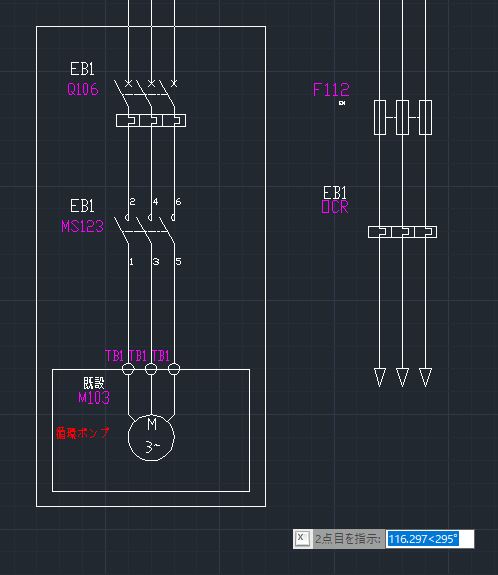
Task: Select the MS123 contactor label
Action: click(x=83, y=226)
